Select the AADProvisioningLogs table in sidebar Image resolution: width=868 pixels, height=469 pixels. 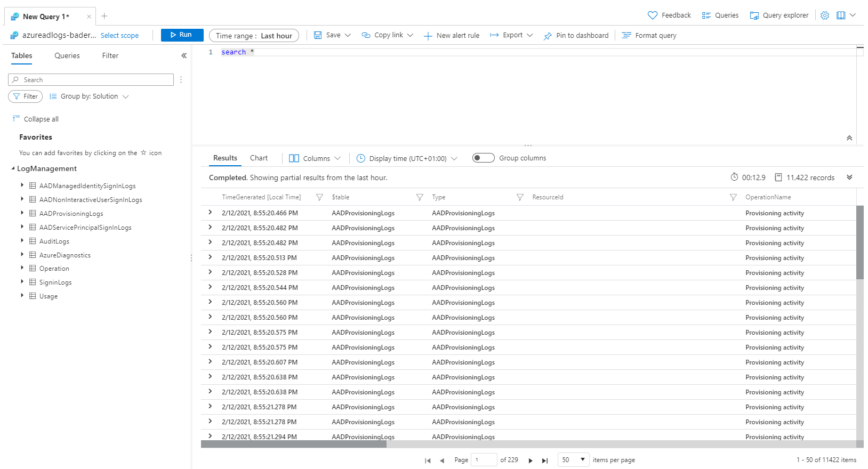tap(71, 214)
